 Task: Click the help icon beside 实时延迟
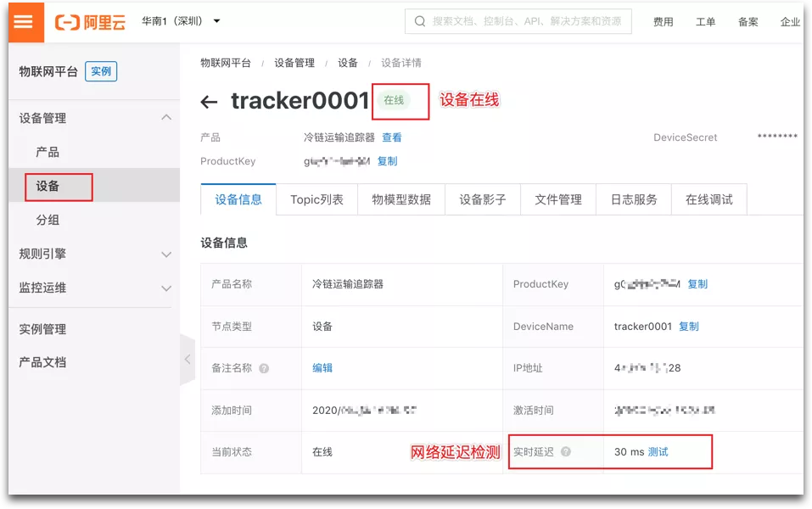pyautogui.click(x=566, y=452)
